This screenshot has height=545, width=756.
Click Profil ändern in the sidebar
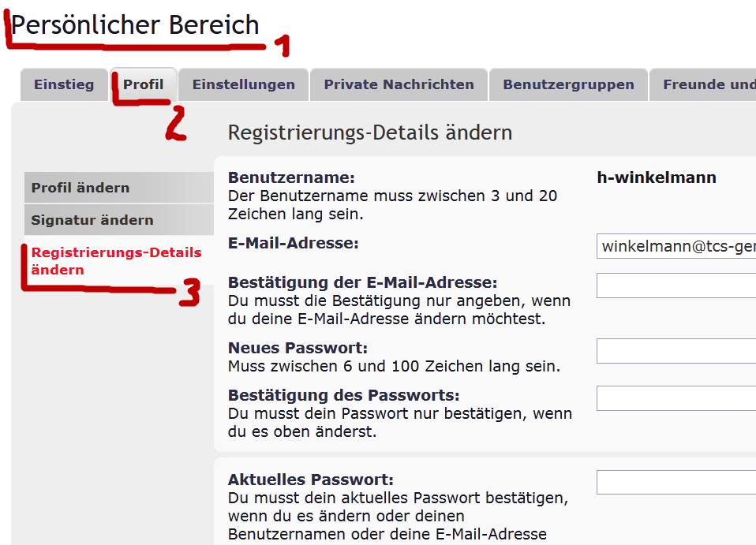click(x=80, y=188)
